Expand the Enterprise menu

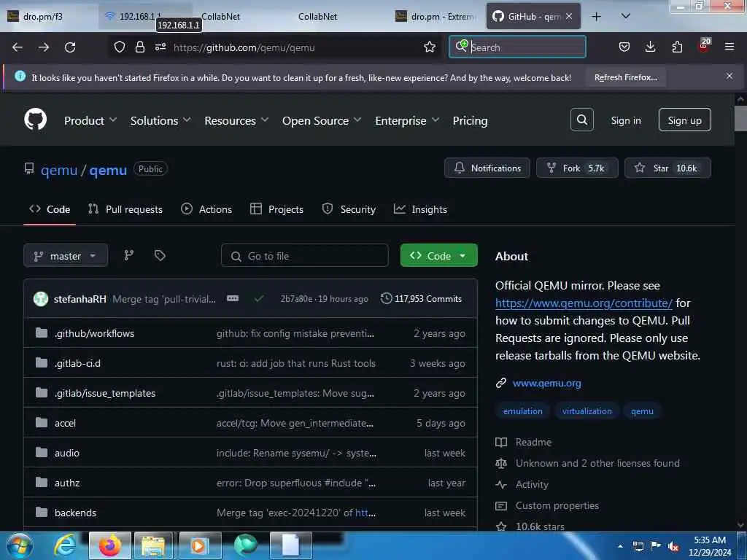click(x=407, y=120)
